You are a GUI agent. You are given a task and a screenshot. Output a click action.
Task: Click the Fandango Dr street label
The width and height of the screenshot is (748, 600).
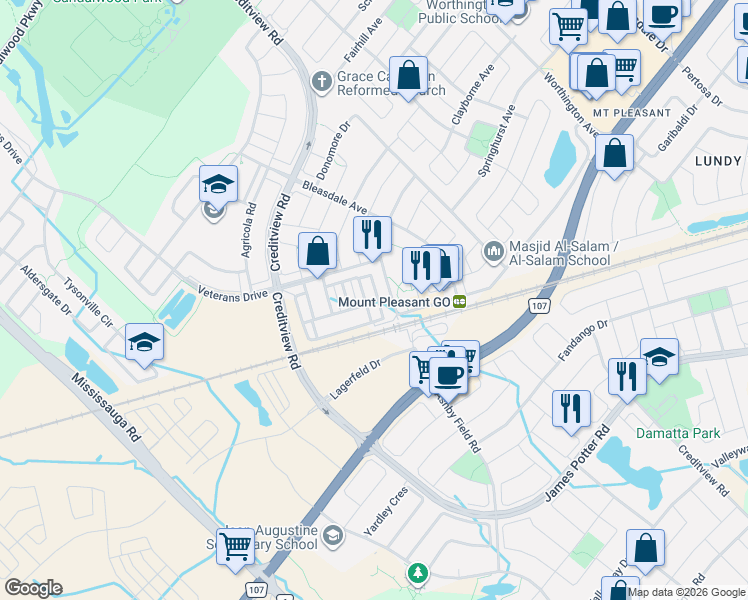tap(583, 340)
